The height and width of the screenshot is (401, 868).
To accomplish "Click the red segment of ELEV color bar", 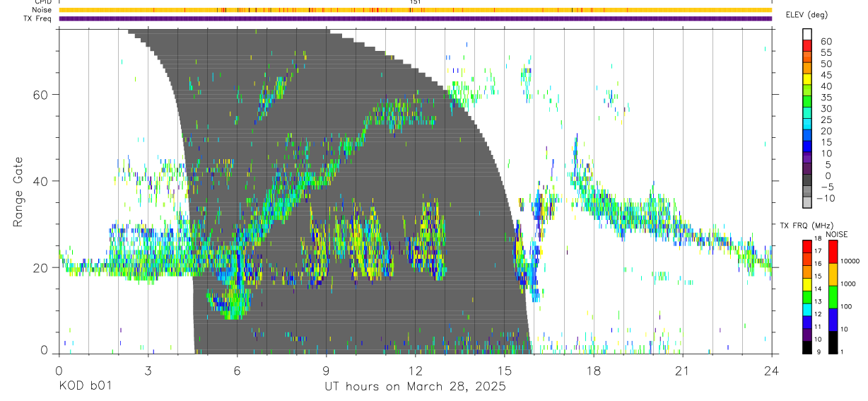I will [x=807, y=45].
